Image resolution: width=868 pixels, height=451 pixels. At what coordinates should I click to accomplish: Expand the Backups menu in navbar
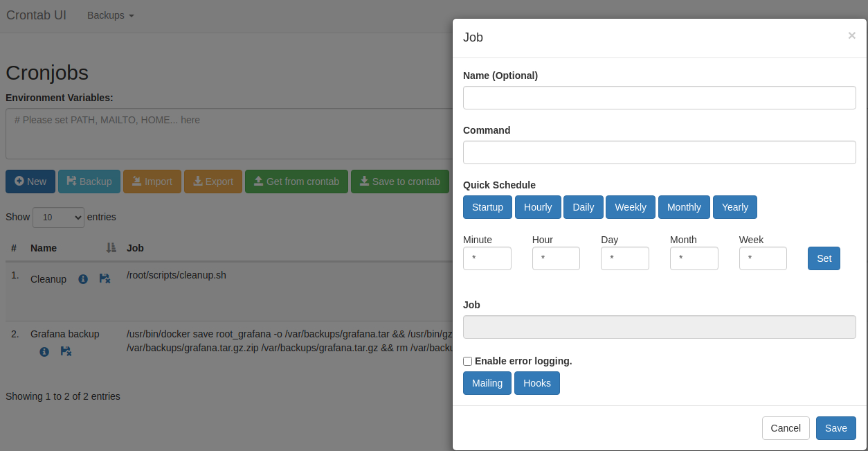pyautogui.click(x=110, y=15)
